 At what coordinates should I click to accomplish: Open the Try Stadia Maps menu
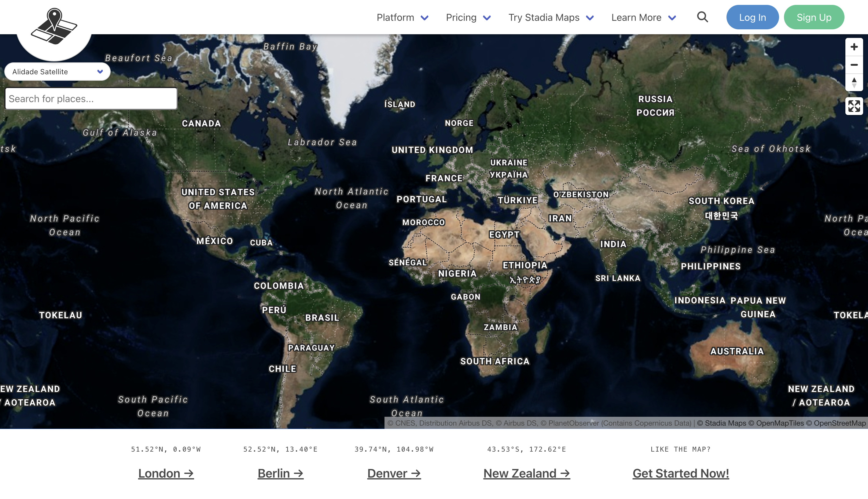tap(551, 17)
